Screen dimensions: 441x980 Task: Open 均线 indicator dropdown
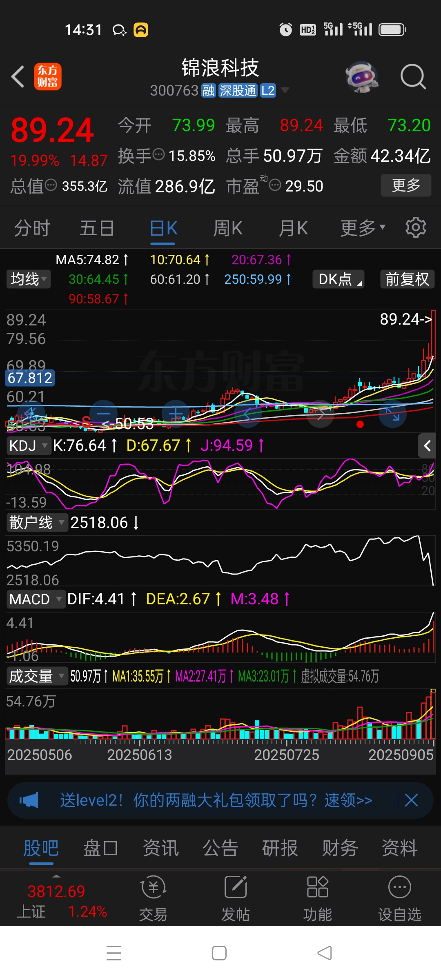[29, 279]
